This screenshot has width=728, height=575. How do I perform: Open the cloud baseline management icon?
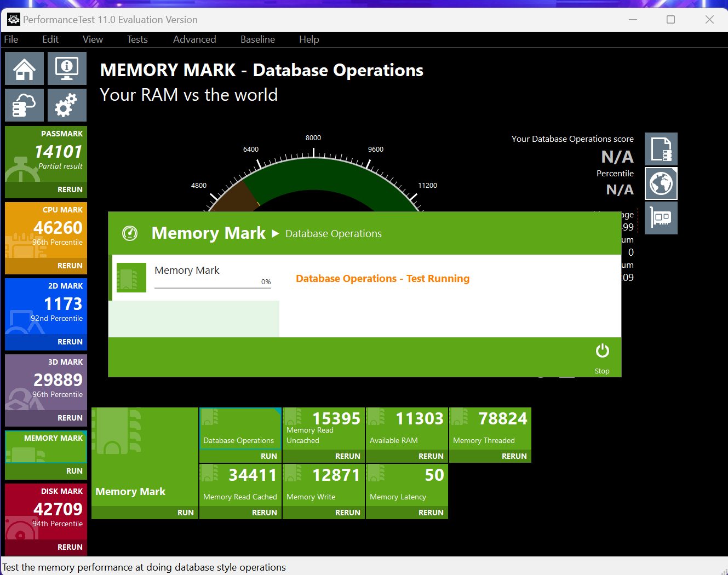pyautogui.click(x=24, y=105)
